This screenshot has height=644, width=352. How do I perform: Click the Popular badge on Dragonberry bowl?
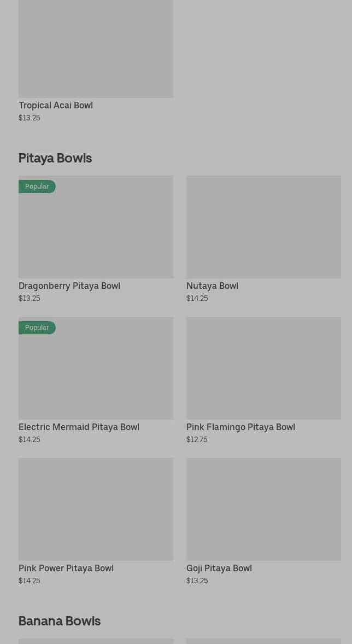coord(37,187)
